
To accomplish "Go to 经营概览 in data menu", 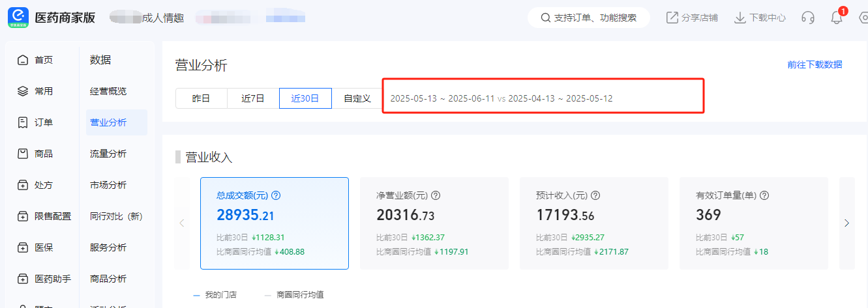I will [x=108, y=91].
